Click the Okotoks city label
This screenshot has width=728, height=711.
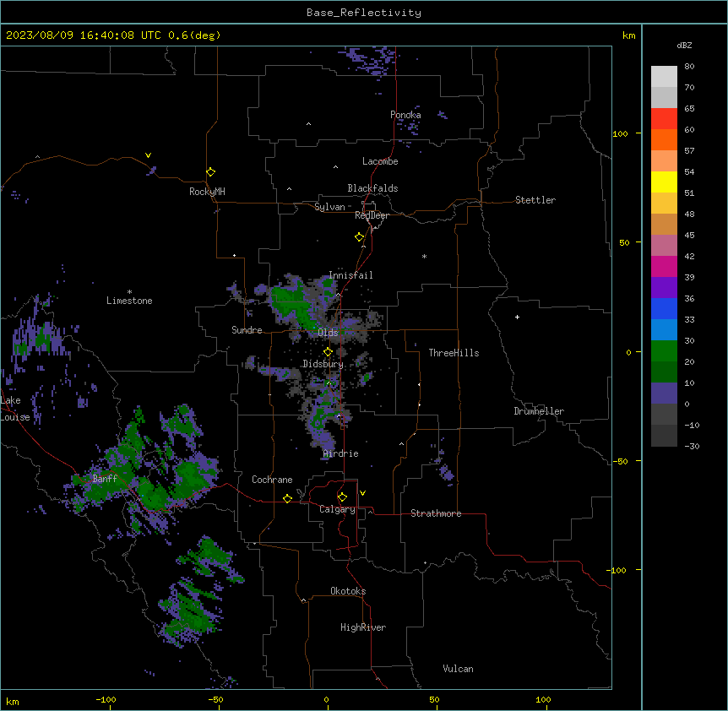(x=348, y=591)
